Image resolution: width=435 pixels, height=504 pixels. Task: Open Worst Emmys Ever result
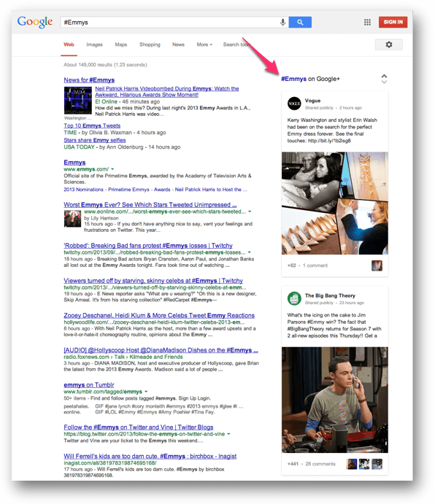point(150,205)
